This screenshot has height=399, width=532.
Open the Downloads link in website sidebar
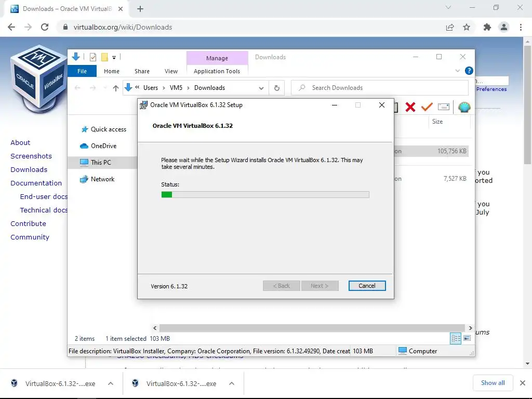29,170
